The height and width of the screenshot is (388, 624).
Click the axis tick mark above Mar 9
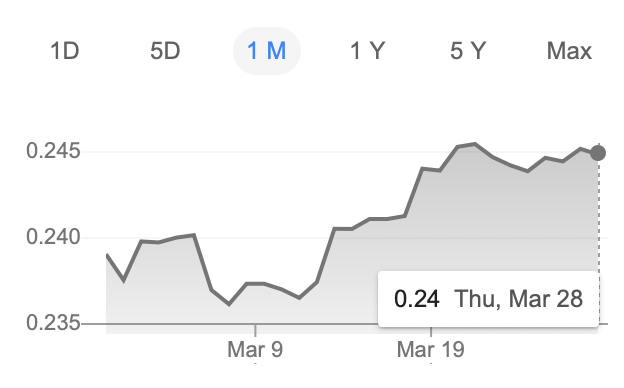(x=255, y=330)
